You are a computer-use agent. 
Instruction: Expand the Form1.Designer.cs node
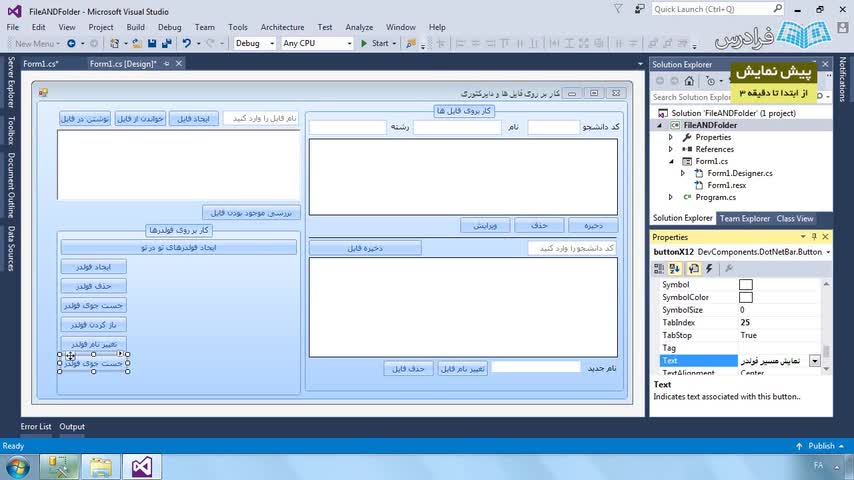click(683, 173)
